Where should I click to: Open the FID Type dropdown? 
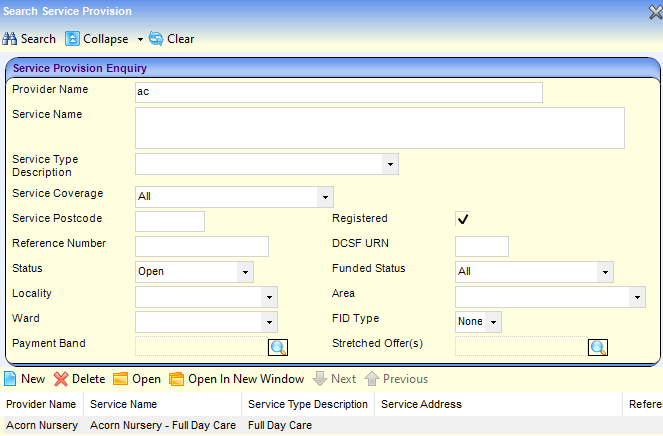click(x=493, y=322)
